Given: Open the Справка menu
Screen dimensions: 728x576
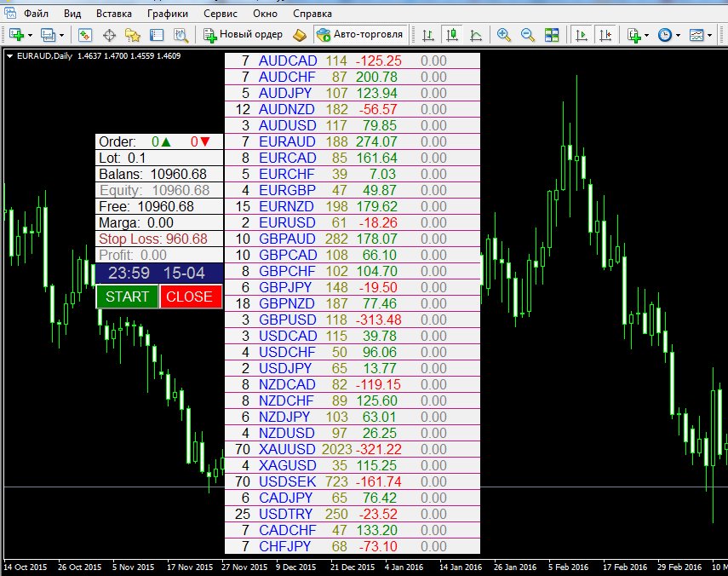Looking at the screenshot, I should coord(312,14).
